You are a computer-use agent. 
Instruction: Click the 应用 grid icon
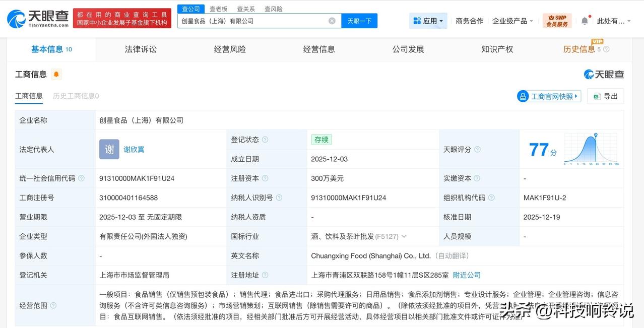pyautogui.click(x=417, y=20)
